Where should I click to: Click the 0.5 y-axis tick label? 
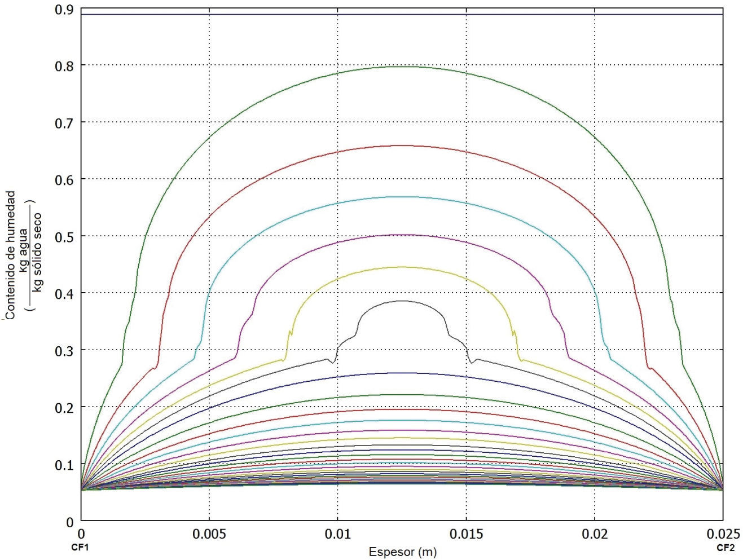point(64,237)
